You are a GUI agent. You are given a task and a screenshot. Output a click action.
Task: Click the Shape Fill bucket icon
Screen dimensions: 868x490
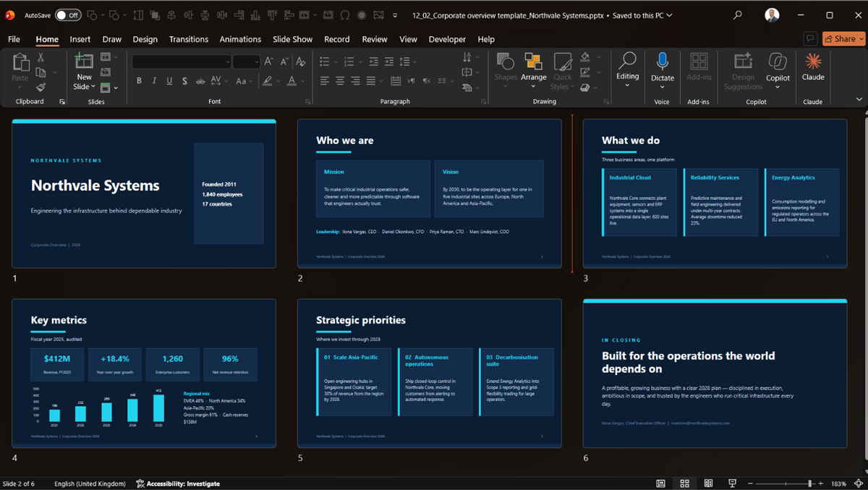[585, 57]
